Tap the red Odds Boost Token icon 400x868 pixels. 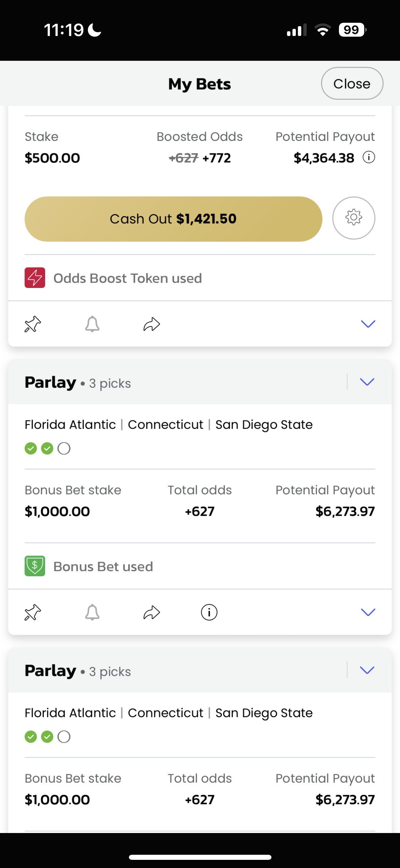(35, 278)
